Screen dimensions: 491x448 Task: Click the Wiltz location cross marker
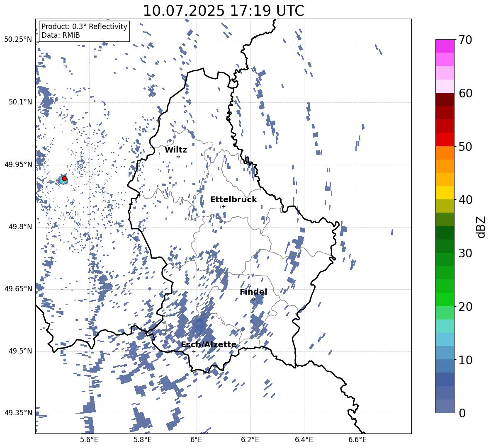click(178, 157)
